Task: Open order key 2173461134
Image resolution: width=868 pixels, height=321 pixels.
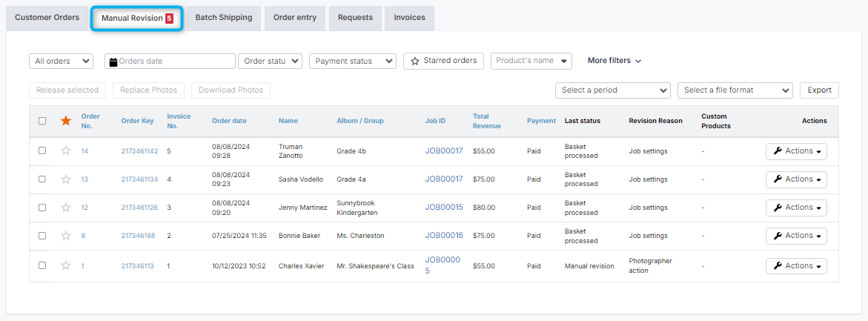Action: click(x=139, y=179)
